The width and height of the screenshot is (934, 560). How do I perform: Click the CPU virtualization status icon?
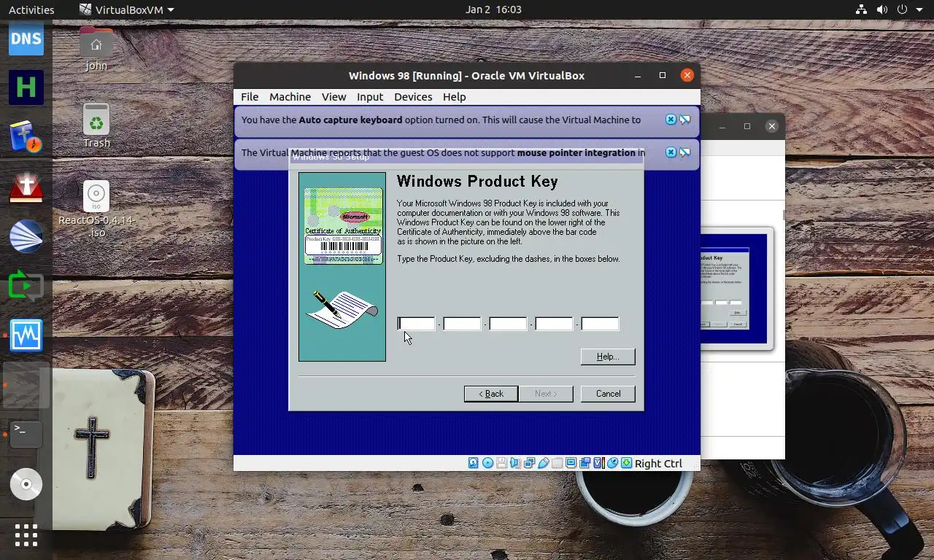point(599,463)
